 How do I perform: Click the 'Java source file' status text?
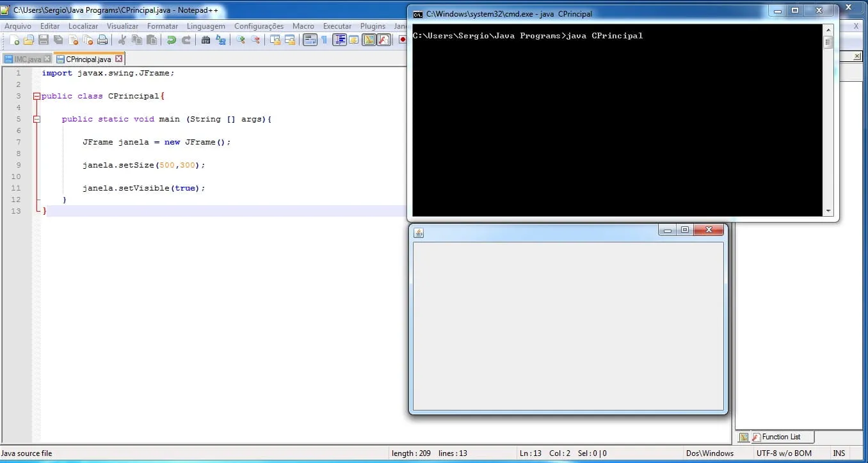coord(27,453)
